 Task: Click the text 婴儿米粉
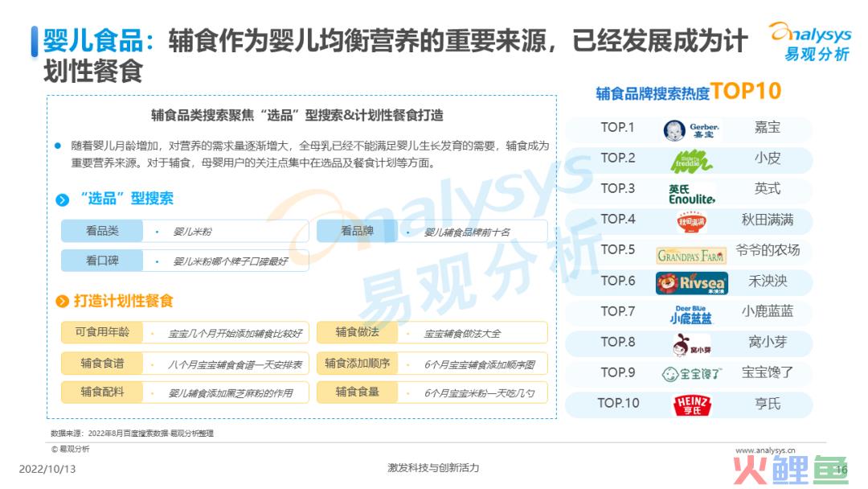192,232
